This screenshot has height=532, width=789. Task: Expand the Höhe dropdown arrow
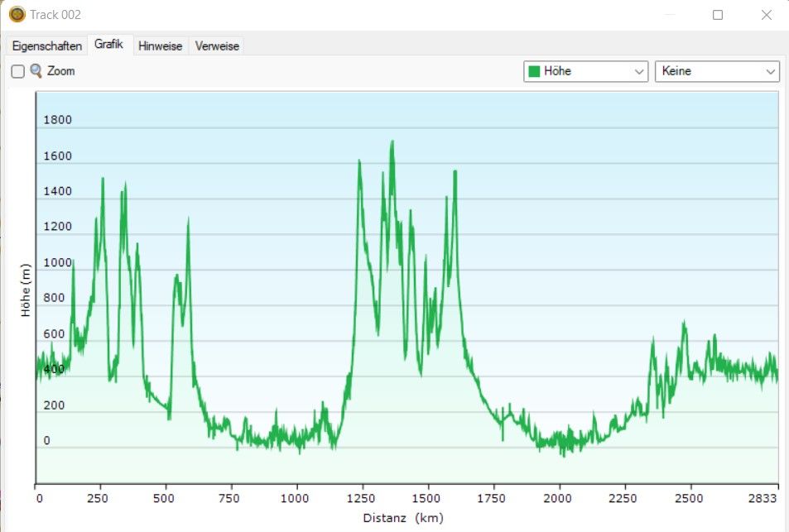[x=639, y=72]
